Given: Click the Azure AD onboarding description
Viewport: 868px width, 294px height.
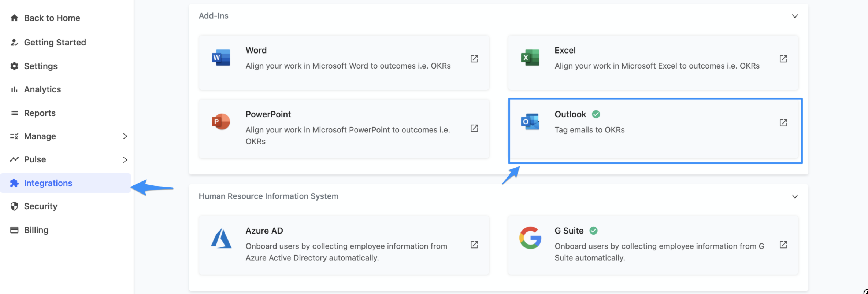Looking at the screenshot, I should pos(346,252).
